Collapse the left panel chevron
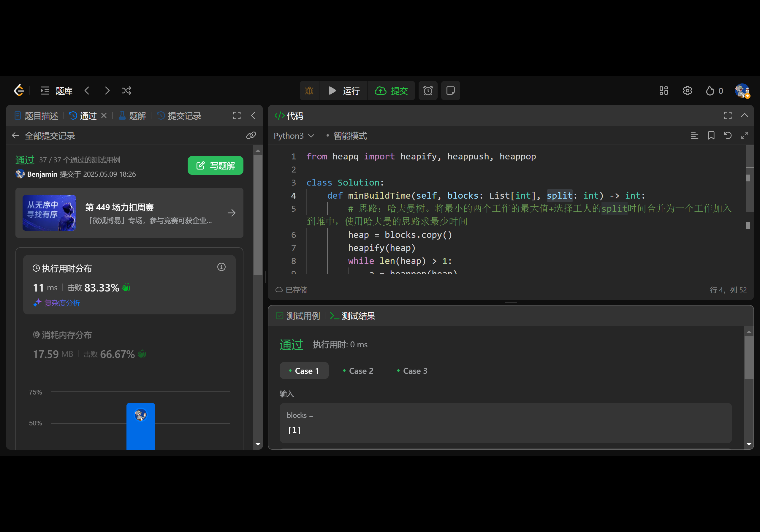Screen dimensions: 760x532 click(x=253, y=115)
